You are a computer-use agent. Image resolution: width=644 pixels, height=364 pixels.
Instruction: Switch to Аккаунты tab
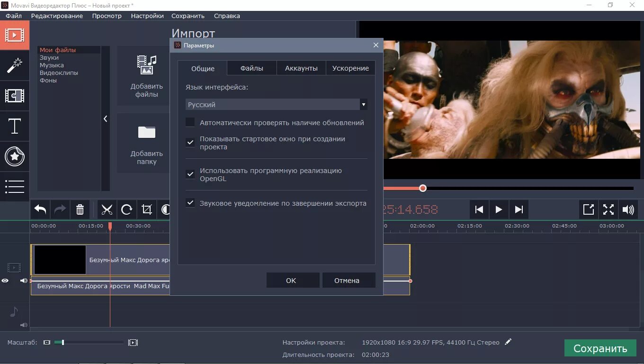[x=301, y=68]
